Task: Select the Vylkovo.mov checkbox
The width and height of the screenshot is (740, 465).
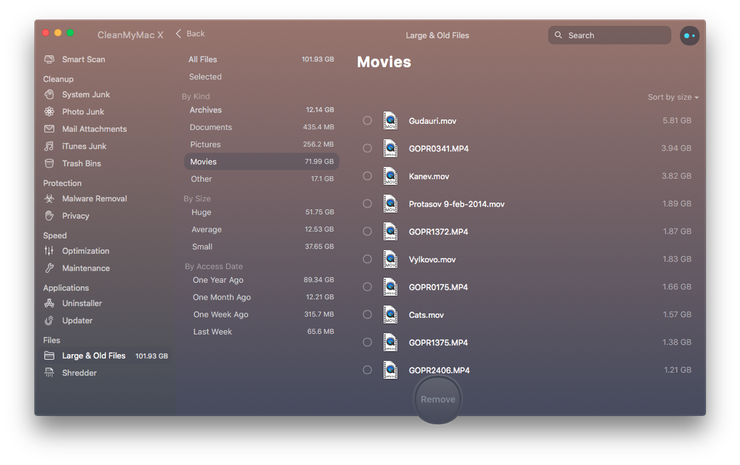Action: pyautogui.click(x=367, y=259)
